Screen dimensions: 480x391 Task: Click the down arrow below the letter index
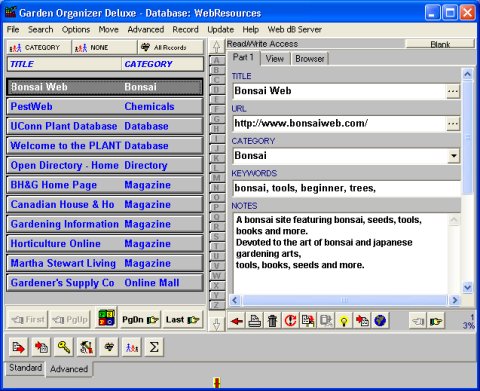pyautogui.click(x=217, y=323)
